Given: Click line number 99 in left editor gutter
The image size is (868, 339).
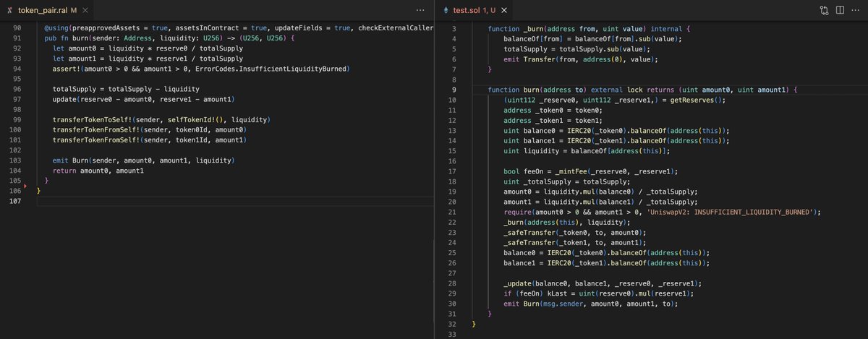Looking at the screenshot, I should (18, 119).
